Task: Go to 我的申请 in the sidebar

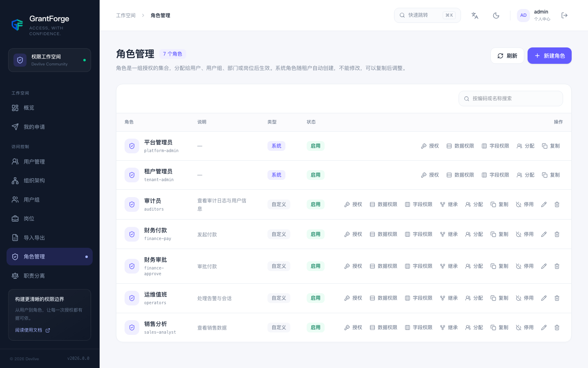Action: (49, 127)
